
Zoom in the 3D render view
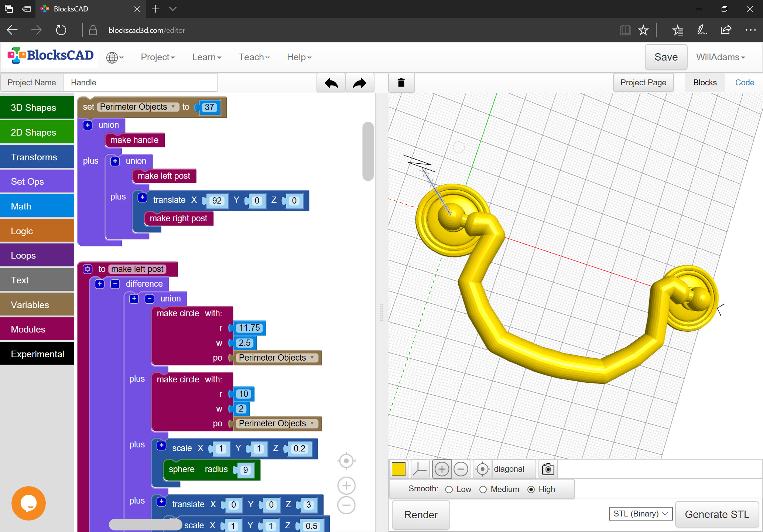point(442,469)
